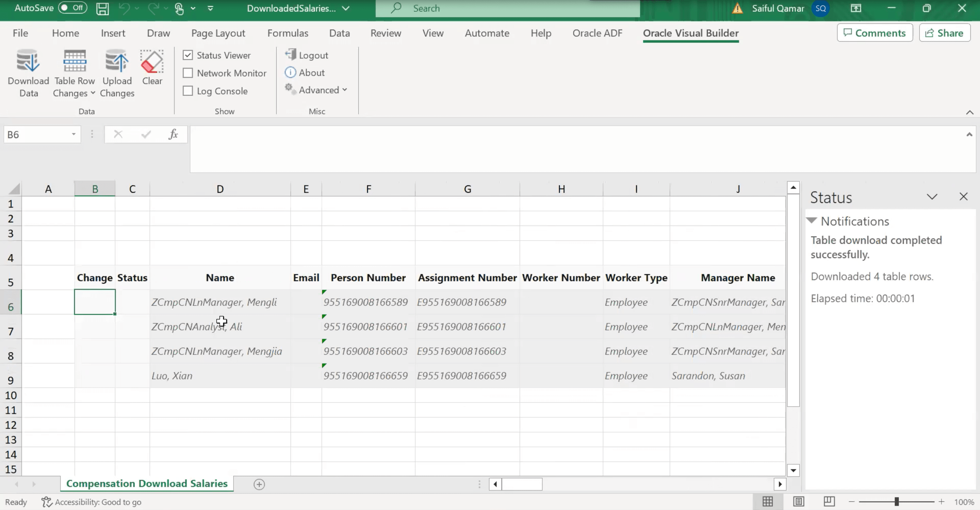The image size is (980, 510).
Task: Uncheck the Status Viewer checkbox
Action: pyautogui.click(x=188, y=55)
